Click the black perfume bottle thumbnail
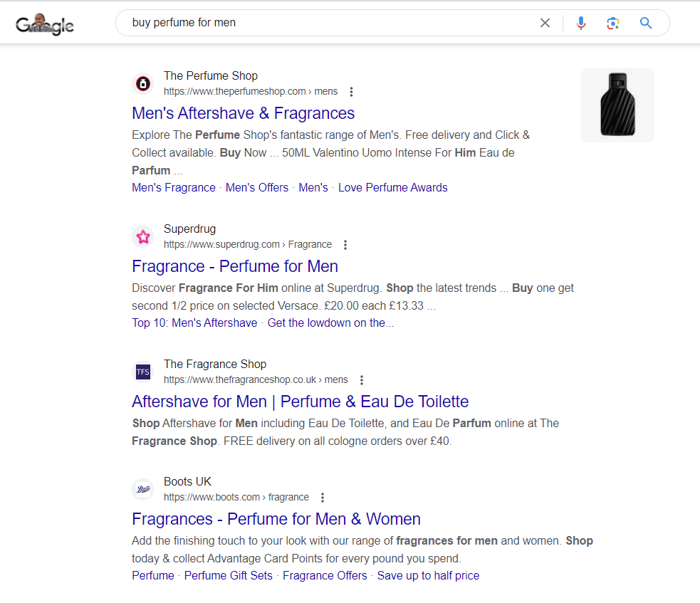Screen dimensions: 700x603 (617, 105)
